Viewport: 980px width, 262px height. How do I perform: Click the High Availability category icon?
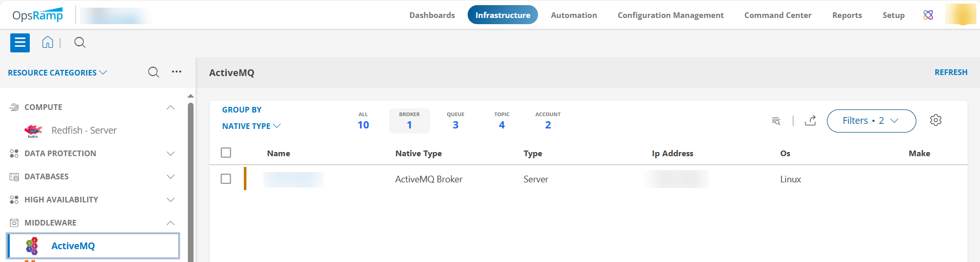point(14,200)
